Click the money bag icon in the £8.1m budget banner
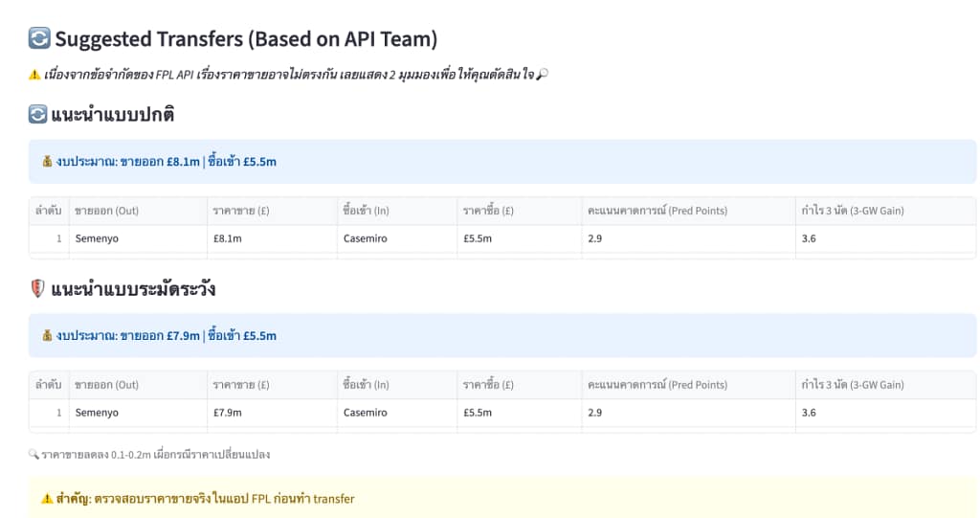 48,162
